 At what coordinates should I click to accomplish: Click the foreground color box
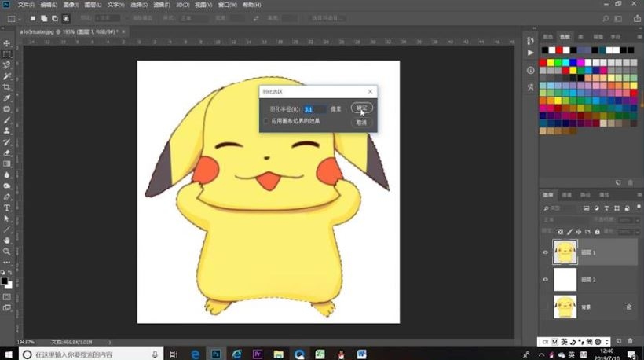pos(4,281)
